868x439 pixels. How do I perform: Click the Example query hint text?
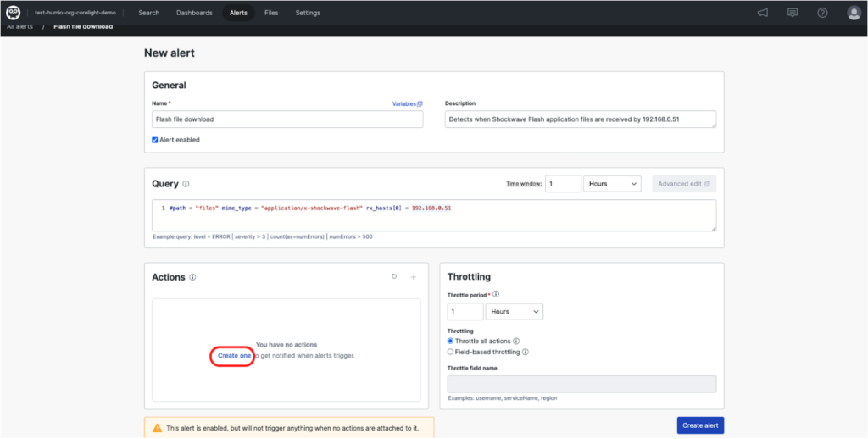tap(263, 237)
